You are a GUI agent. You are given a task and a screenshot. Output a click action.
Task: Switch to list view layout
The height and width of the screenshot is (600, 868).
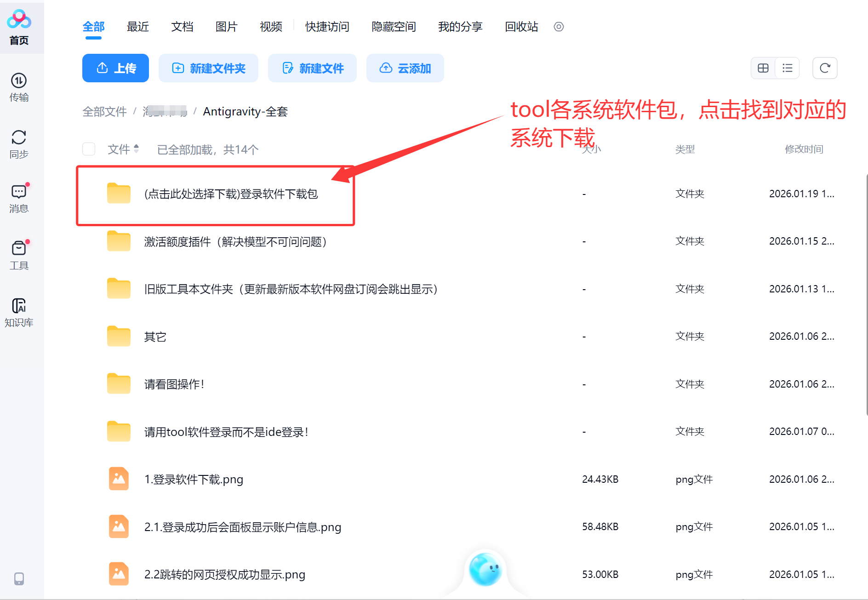(788, 68)
